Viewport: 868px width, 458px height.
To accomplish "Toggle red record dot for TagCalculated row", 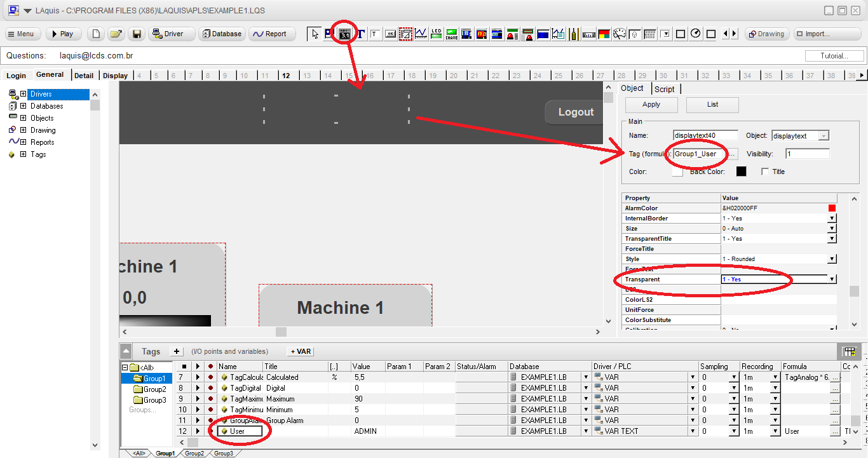I will [x=210, y=377].
